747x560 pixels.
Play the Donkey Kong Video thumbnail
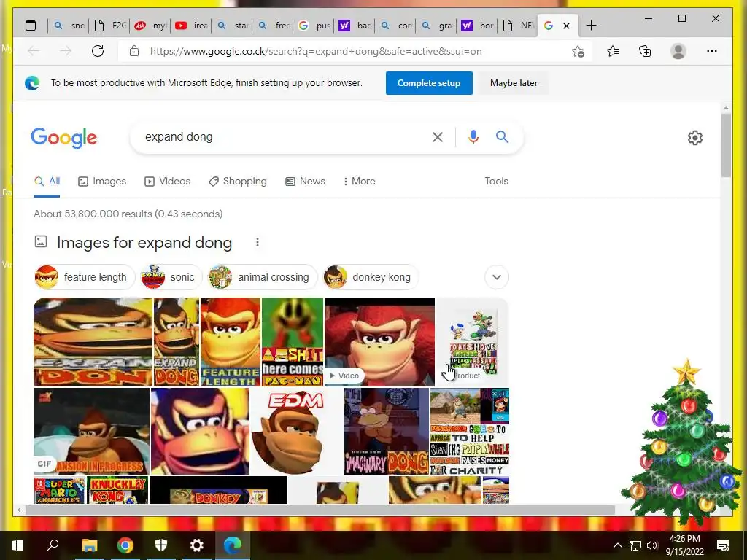379,341
